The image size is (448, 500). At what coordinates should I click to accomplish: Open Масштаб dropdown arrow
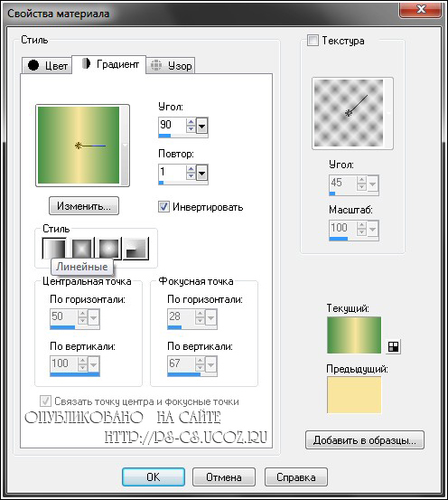pyautogui.click(x=372, y=229)
